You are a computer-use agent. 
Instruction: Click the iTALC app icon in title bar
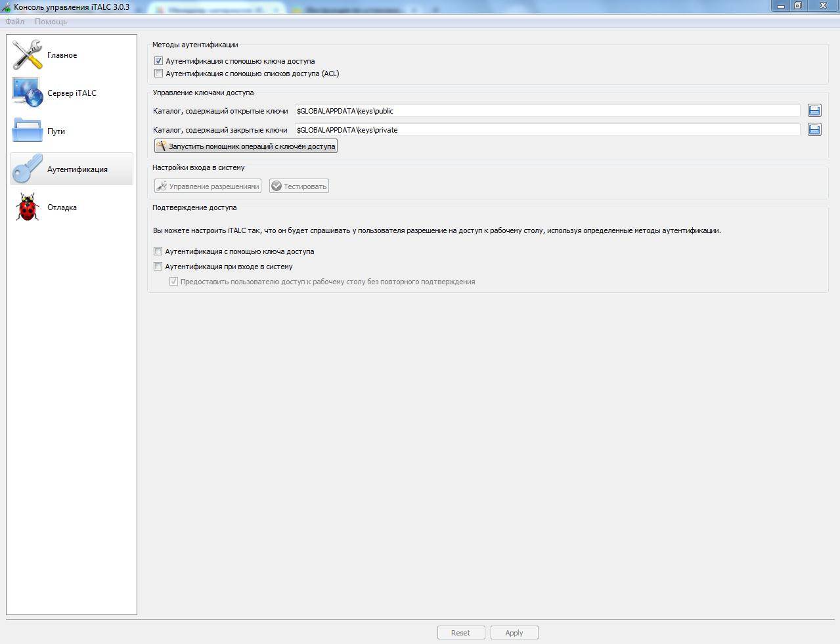click(x=7, y=7)
